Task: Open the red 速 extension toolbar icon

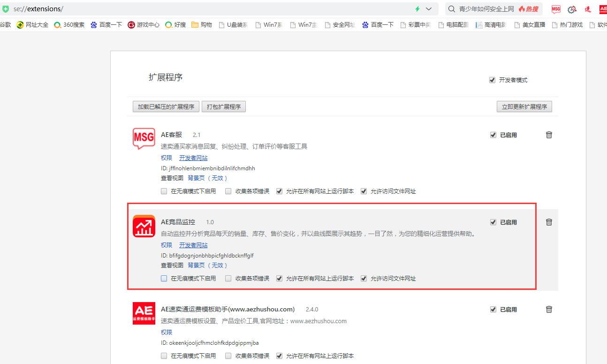Action: pos(588,9)
